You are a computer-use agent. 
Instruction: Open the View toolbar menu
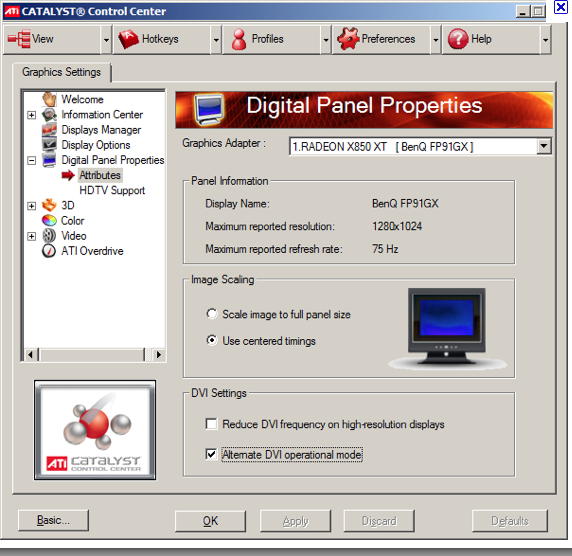tap(52, 39)
